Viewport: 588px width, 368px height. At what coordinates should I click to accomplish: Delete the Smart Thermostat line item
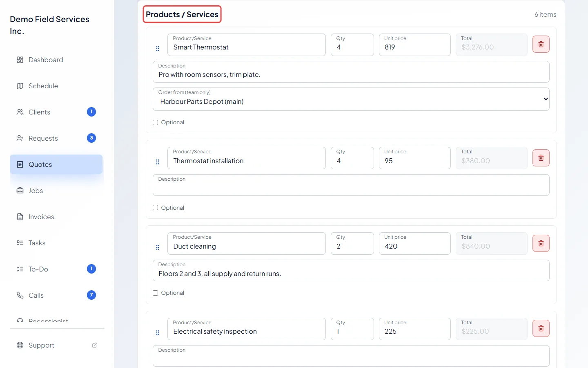[541, 44]
